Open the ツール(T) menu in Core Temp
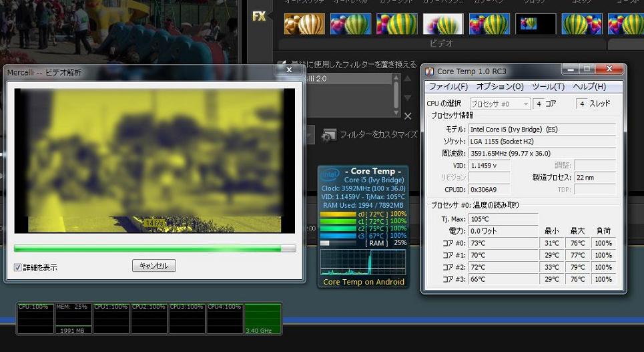The image size is (644, 352). [x=548, y=87]
